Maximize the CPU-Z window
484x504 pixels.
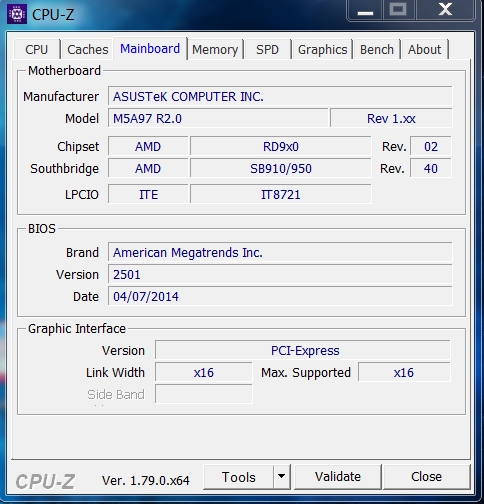398,10
